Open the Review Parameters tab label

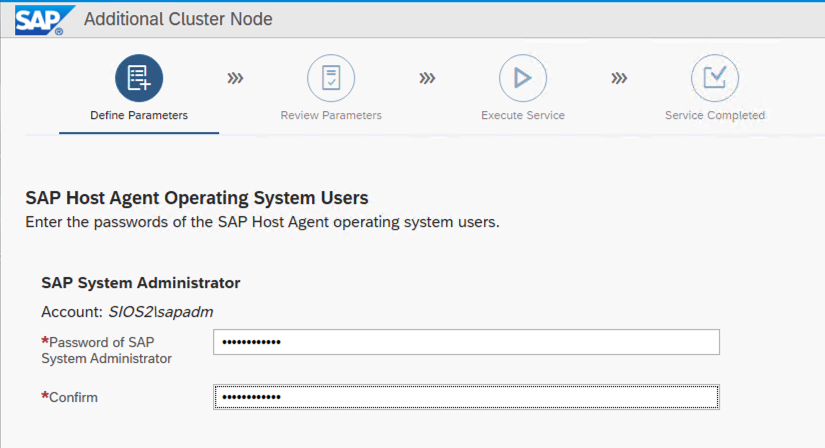(x=331, y=115)
